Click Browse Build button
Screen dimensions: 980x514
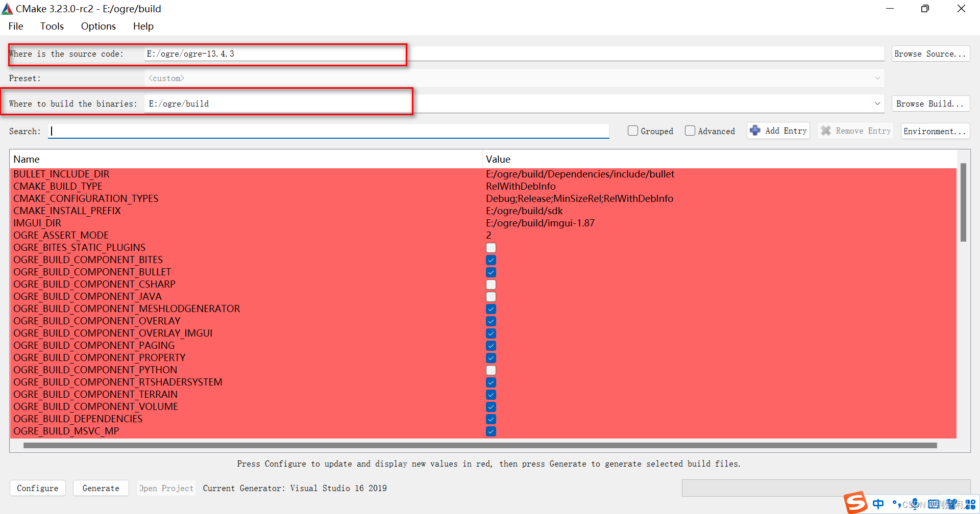pos(930,104)
